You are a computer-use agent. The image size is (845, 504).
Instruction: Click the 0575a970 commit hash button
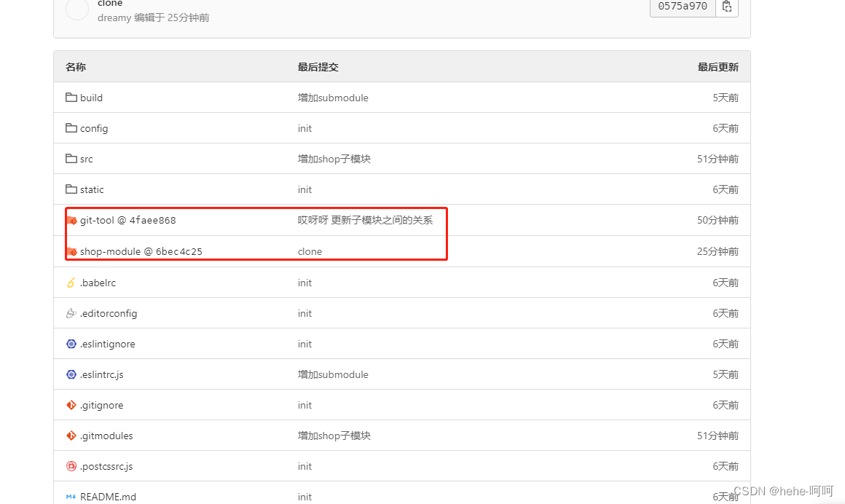[683, 7]
